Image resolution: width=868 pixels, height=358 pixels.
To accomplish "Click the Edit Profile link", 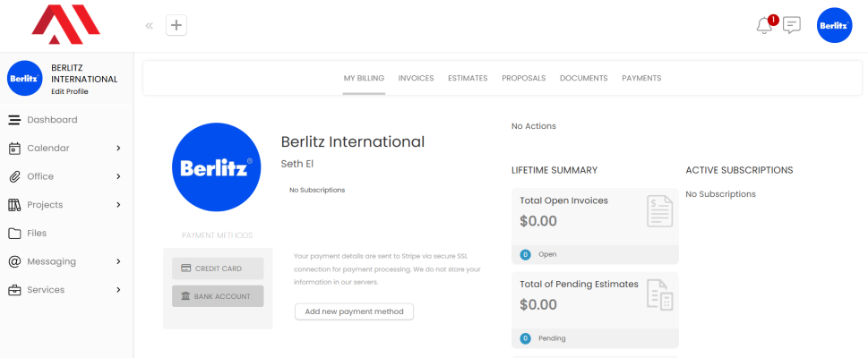I will click(70, 91).
